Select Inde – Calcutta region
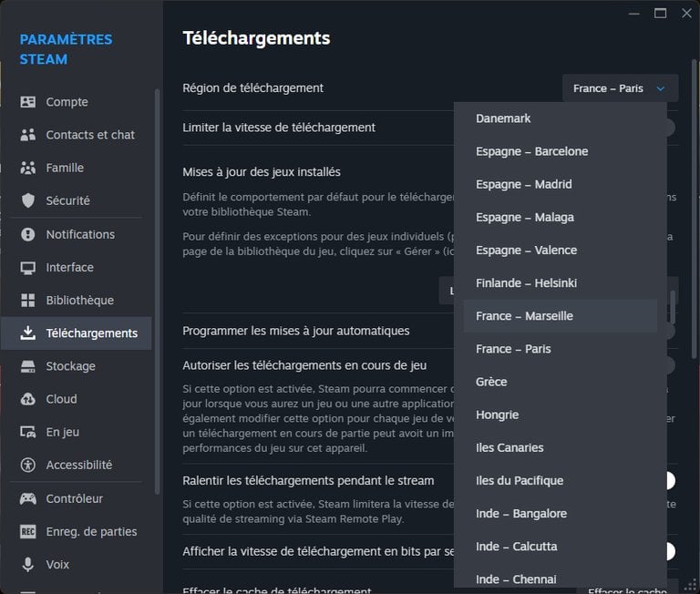 [x=561, y=547]
